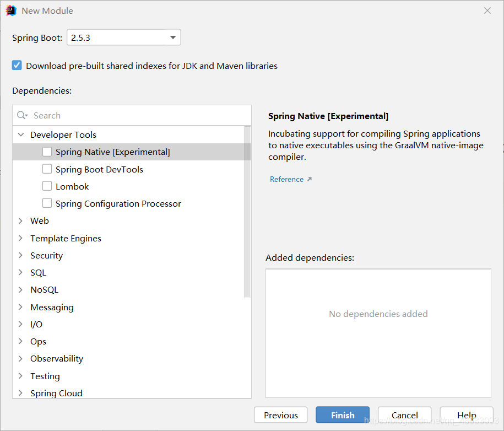Enable Spring Configuration Processor checkbox
This screenshot has height=431, width=504.
pyautogui.click(x=47, y=203)
